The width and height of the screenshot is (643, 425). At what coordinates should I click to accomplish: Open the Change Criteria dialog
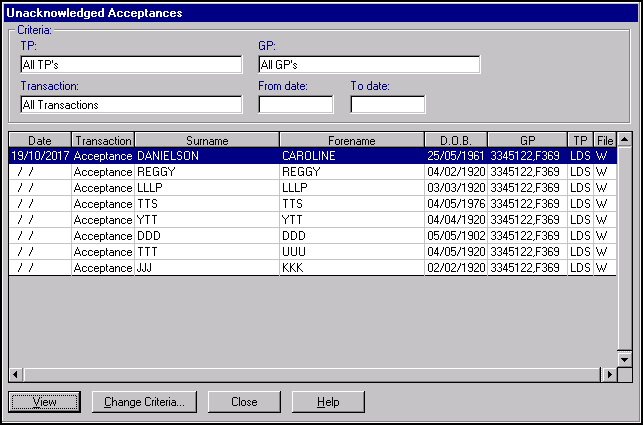click(x=144, y=402)
